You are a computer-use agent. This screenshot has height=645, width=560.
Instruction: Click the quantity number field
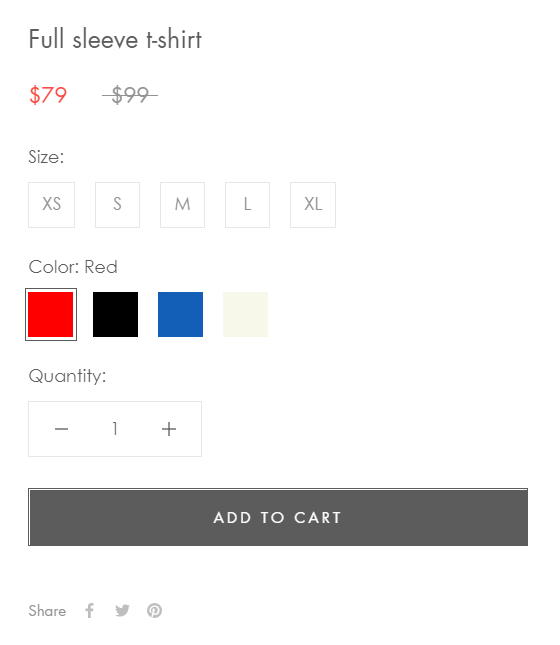click(x=115, y=429)
